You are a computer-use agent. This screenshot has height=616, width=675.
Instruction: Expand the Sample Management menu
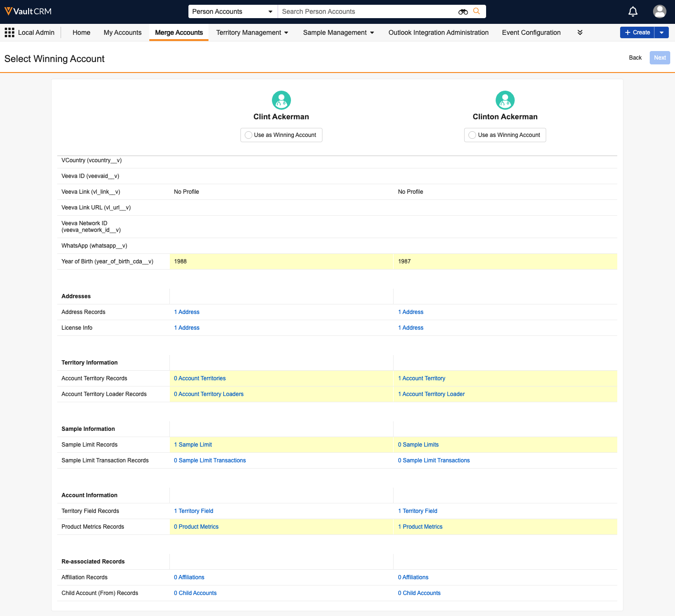[338, 32]
